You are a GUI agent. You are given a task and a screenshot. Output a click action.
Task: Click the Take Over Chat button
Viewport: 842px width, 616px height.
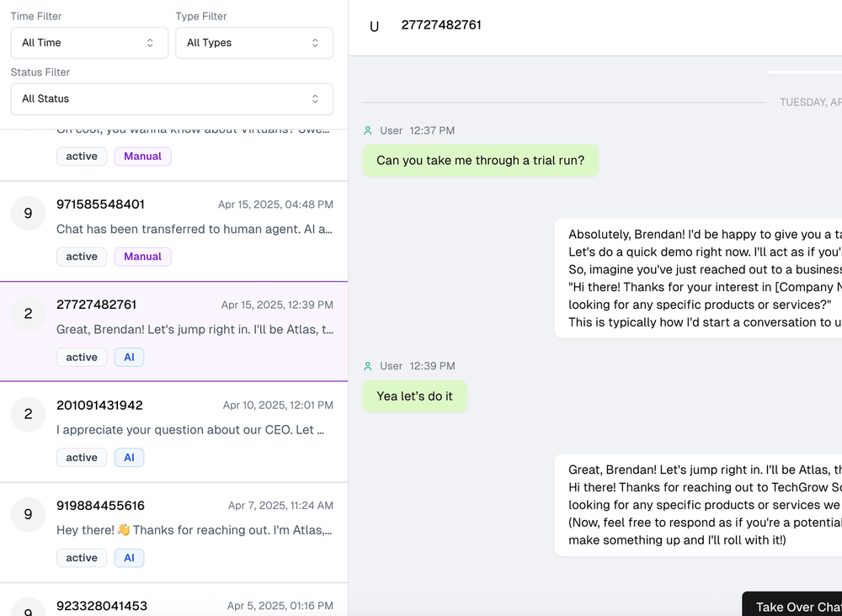point(792,607)
